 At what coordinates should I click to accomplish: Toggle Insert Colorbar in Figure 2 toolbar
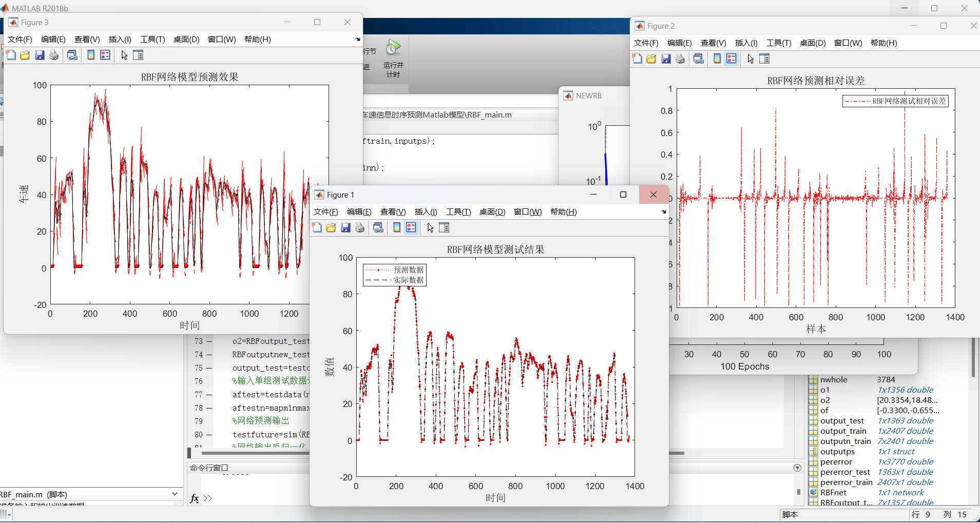(x=717, y=59)
